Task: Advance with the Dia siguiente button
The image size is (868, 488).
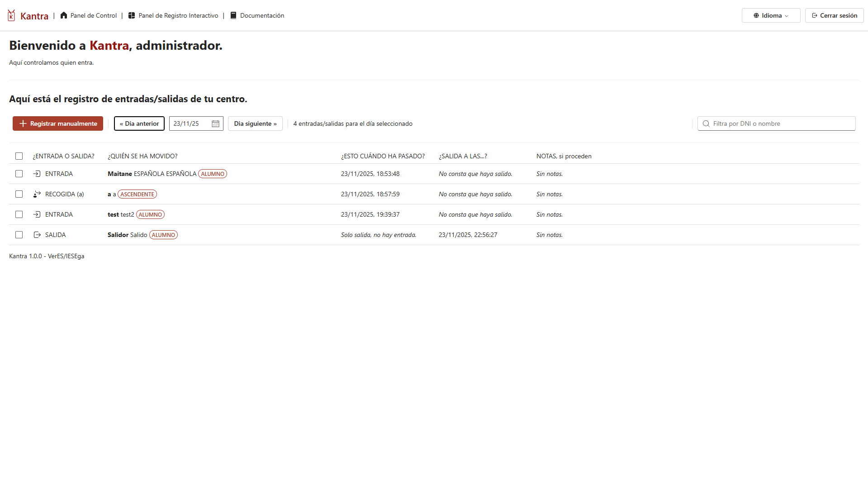Action: [255, 123]
